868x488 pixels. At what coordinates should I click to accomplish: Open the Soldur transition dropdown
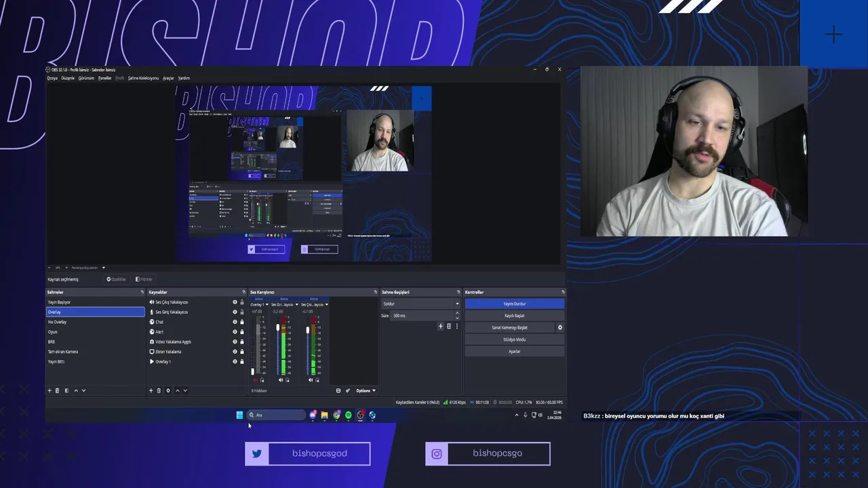[420, 304]
